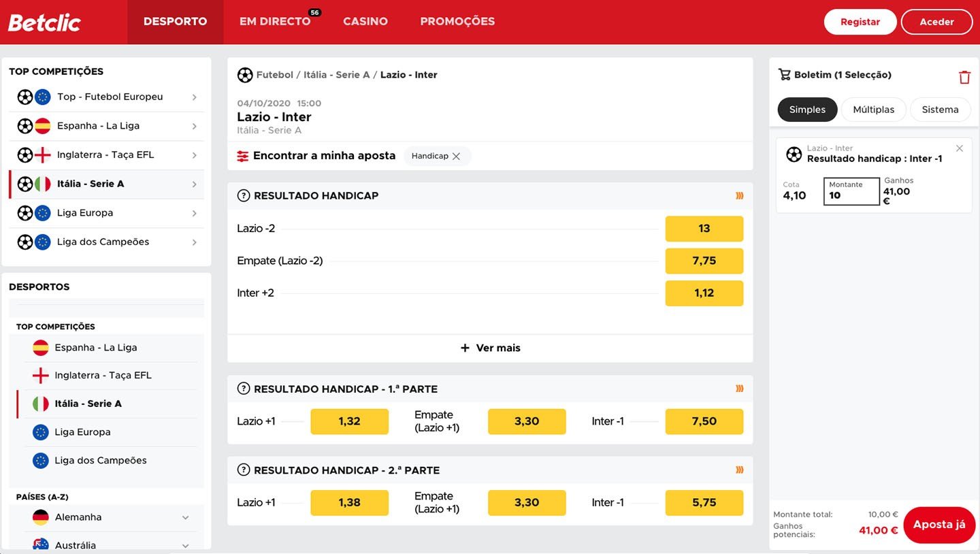Viewport: 980px width, 554px height.
Task: Click the Betclic logo
Action: click(44, 21)
